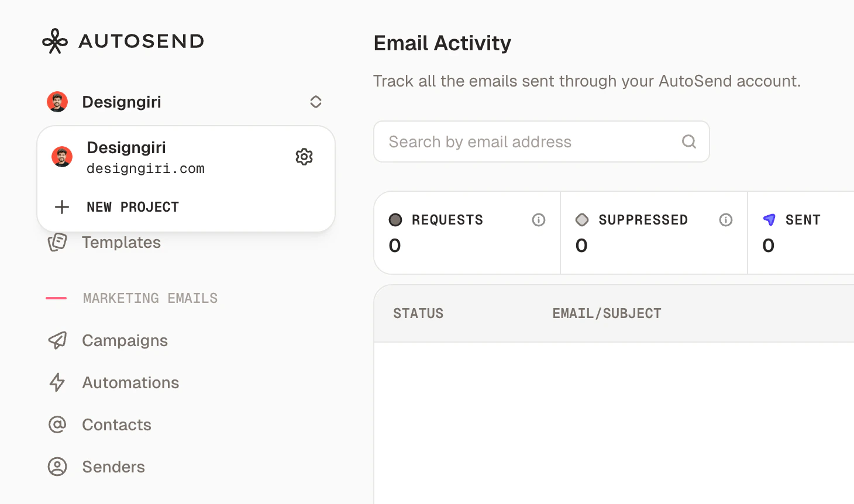Select the Senders menu entry
854x504 pixels.
113,467
